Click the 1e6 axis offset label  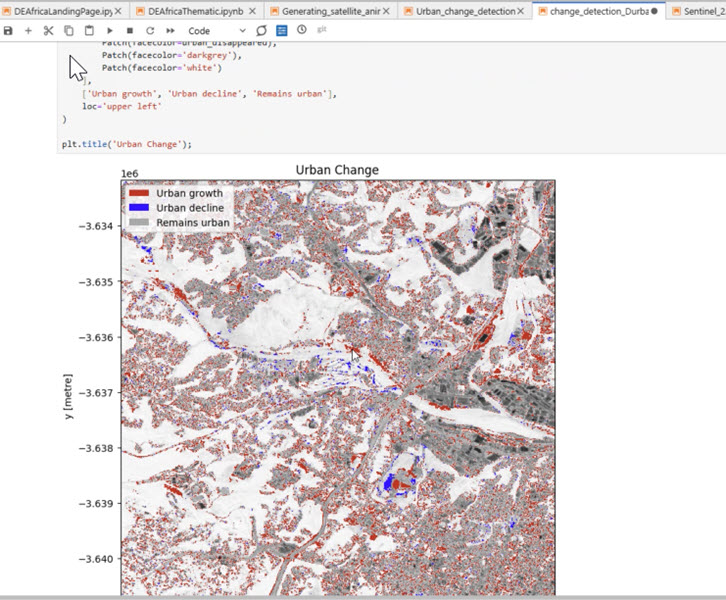(130, 174)
